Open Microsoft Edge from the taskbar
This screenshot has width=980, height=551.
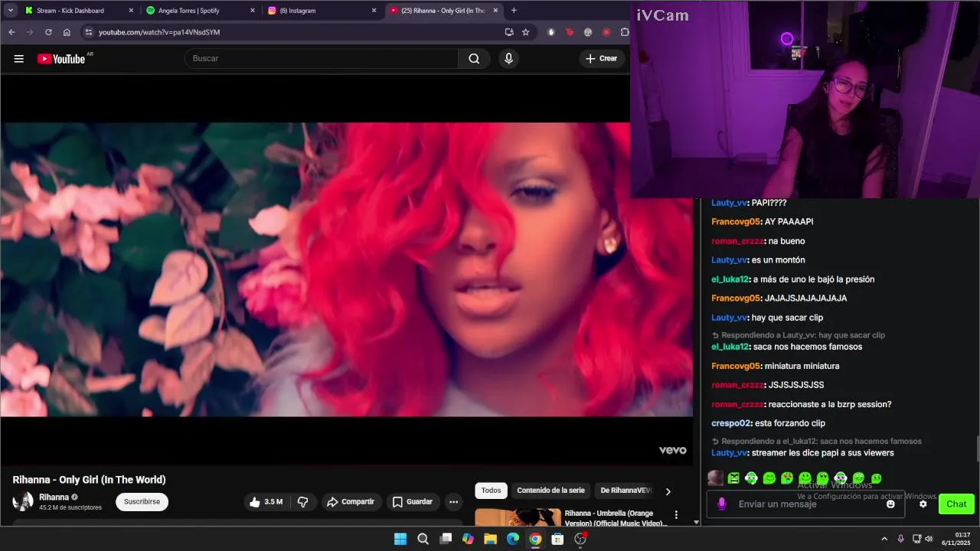click(513, 539)
